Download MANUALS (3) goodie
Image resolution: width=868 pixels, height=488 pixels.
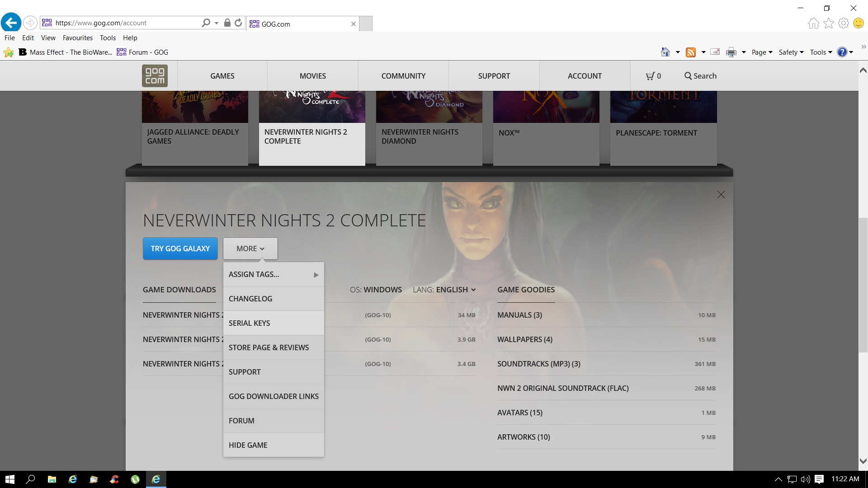tap(606, 315)
